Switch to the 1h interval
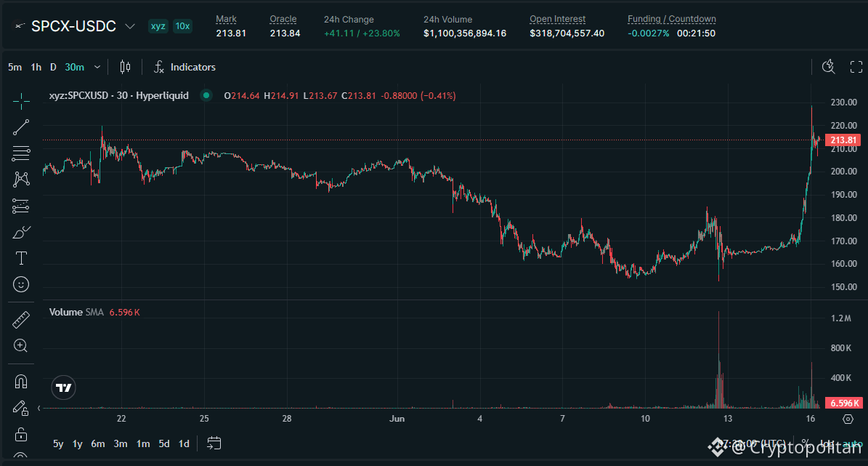The width and height of the screenshot is (868, 466). 36,67
